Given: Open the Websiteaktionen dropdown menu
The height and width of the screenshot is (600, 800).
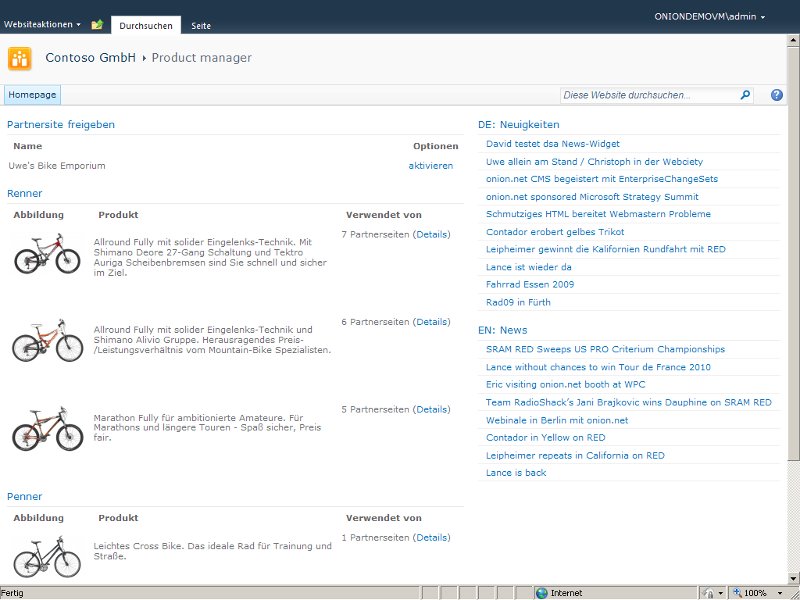Looking at the screenshot, I should coord(43,24).
